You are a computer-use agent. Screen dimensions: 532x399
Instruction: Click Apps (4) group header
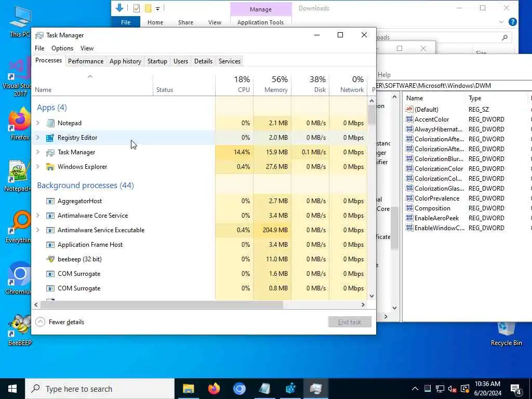coord(52,108)
